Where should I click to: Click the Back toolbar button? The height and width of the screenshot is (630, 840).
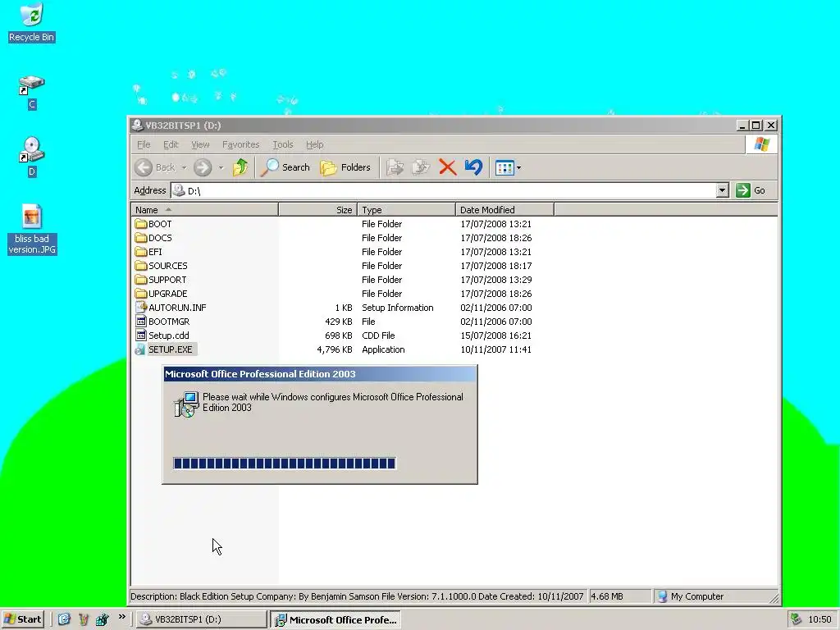155,167
